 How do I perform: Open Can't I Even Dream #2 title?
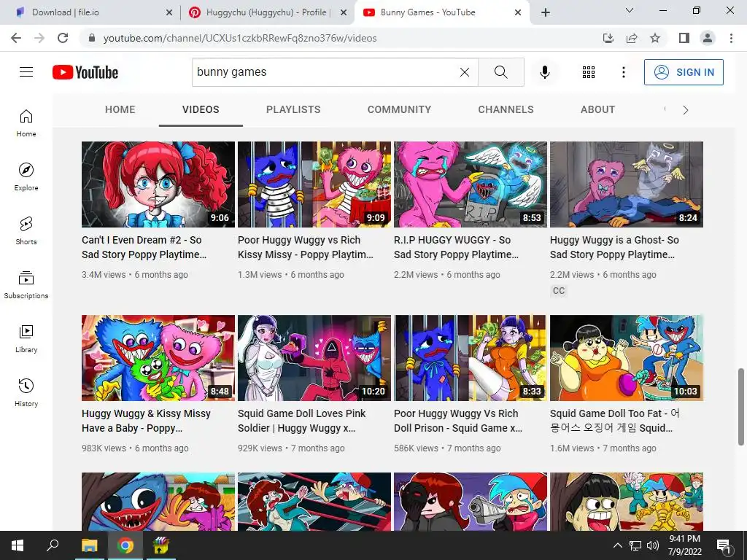pyautogui.click(x=144, y=247)
